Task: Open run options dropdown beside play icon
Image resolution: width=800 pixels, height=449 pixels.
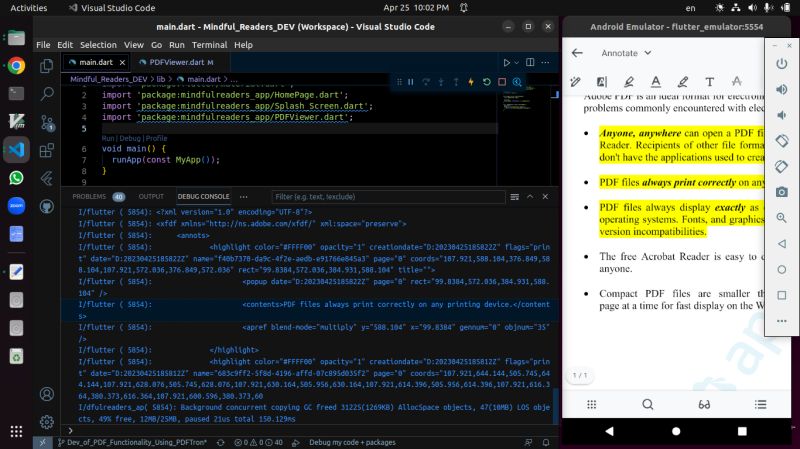Action: [x=516, y=62]
